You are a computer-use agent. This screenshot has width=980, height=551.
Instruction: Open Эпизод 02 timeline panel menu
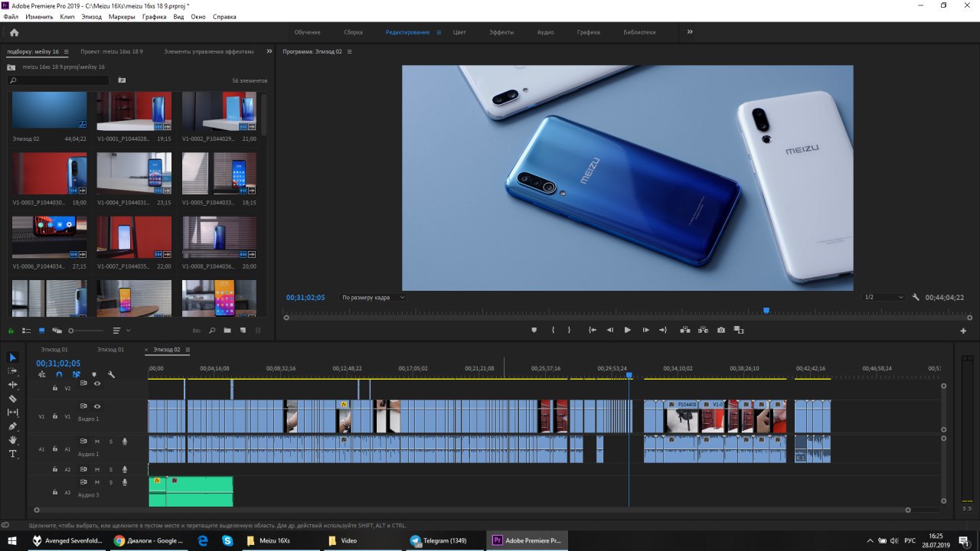(x=188, y=350)
